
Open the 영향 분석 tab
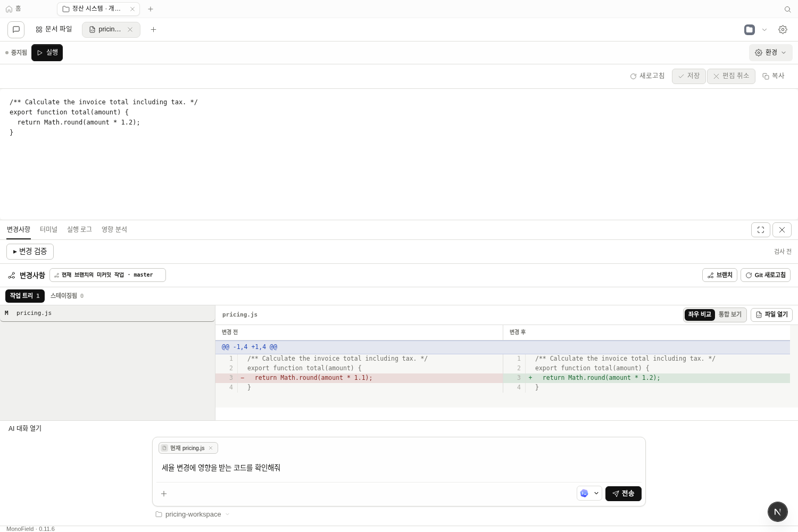(114, 230)
